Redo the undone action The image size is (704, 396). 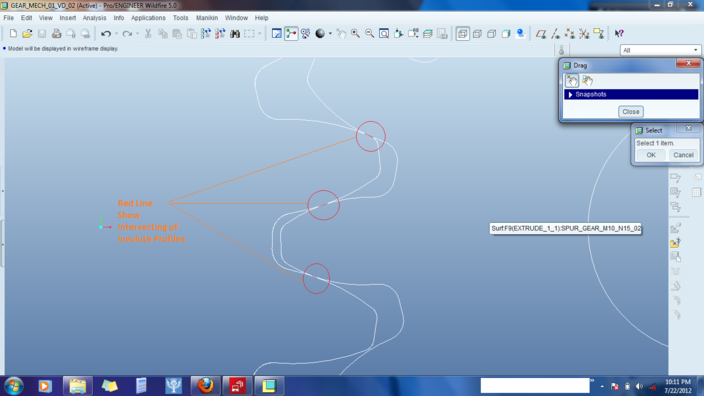pyautogui.click(x=127, y=34)
